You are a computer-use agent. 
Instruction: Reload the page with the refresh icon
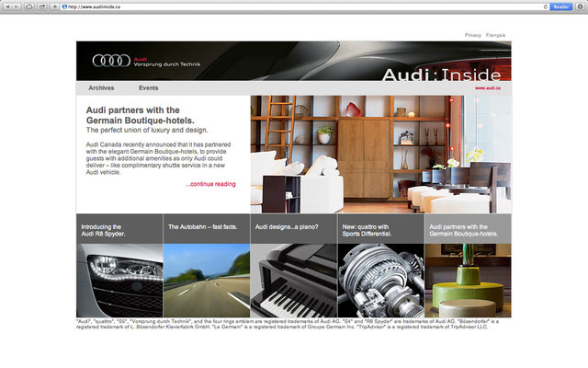[545, 6]
